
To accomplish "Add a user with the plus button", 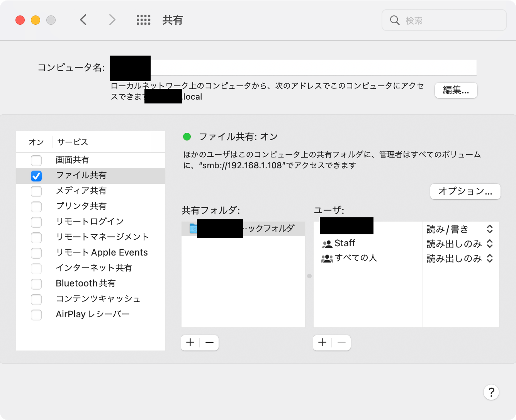I will pos(322,342).
